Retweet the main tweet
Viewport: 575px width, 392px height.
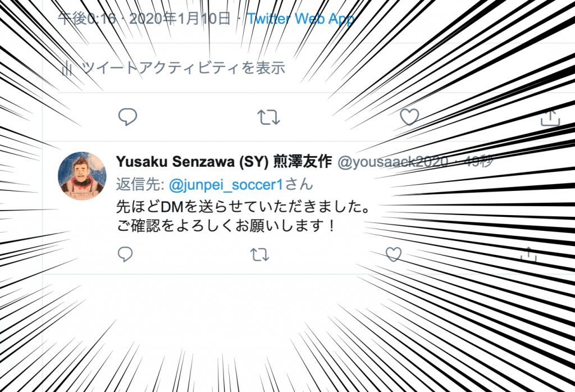coord(268,117)
